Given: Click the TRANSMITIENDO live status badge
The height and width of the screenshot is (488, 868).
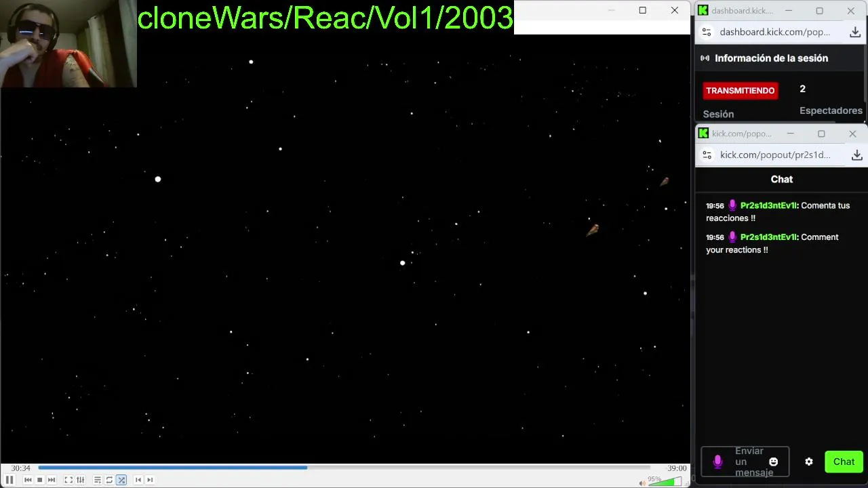Looking at the screenshot, I should (x=740, y=90).
